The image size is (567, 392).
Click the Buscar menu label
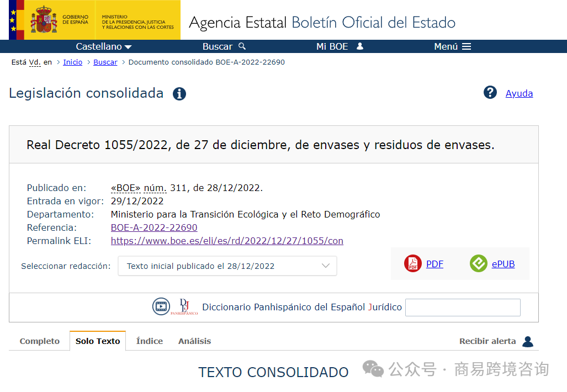click(x=218, y=46)
